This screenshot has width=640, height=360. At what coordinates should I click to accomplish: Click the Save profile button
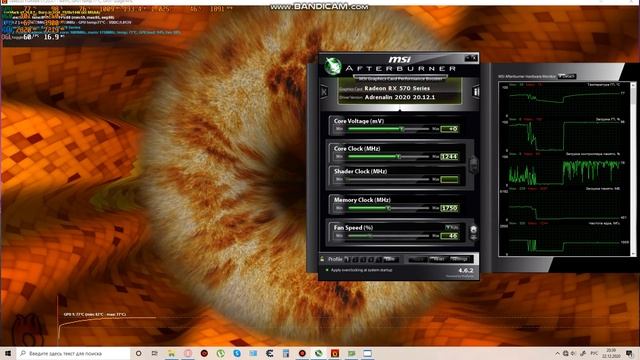click(391, 260)
